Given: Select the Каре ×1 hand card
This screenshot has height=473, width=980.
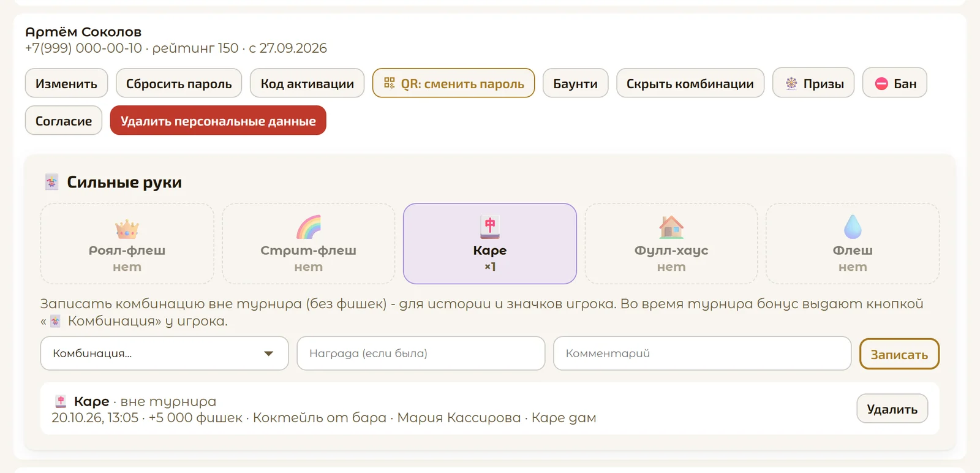Looking at the screenshot, I should (x=490, y=244).
